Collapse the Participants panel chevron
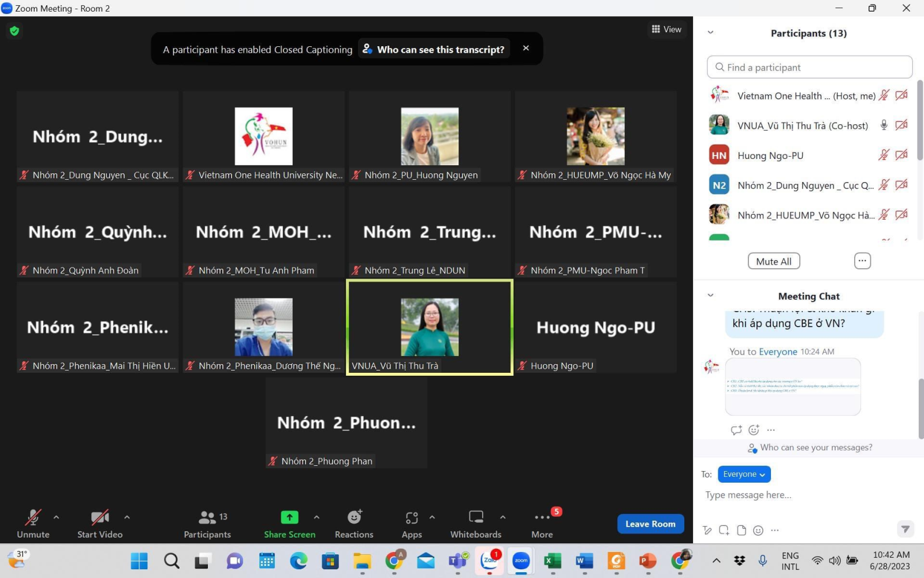 point(710,33)
